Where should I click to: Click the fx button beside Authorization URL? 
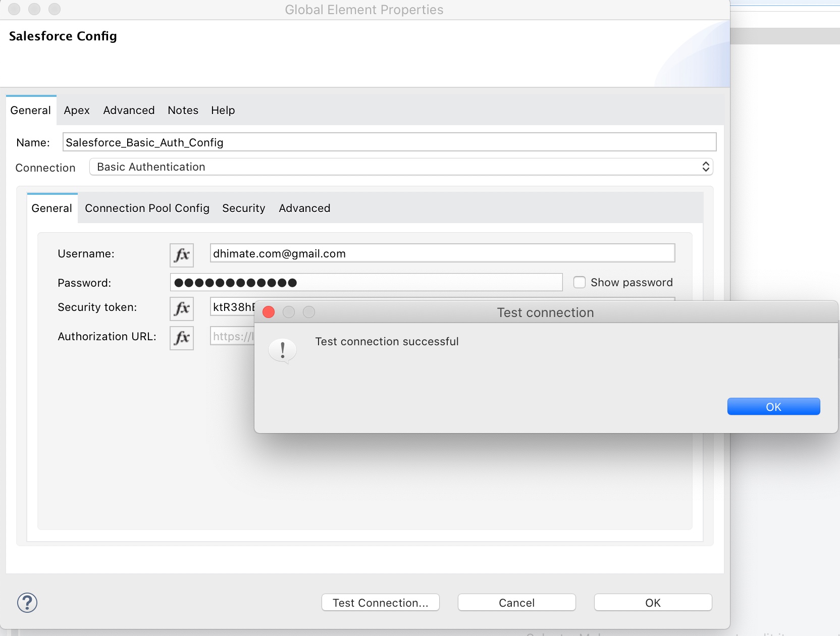182,338
